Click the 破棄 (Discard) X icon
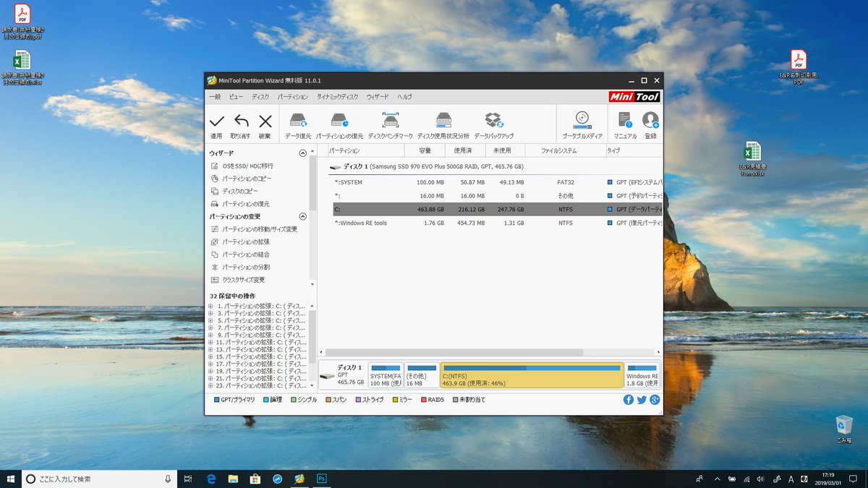 265,121
